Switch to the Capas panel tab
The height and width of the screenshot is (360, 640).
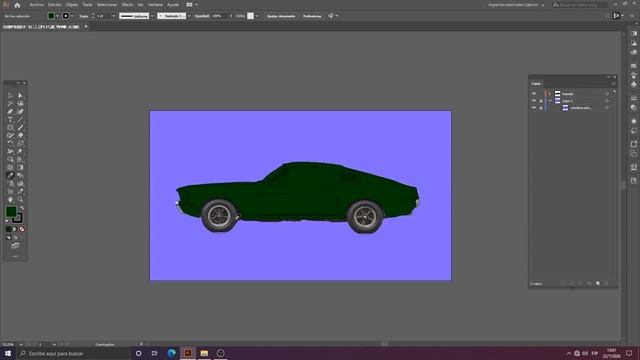pos(536,84)
